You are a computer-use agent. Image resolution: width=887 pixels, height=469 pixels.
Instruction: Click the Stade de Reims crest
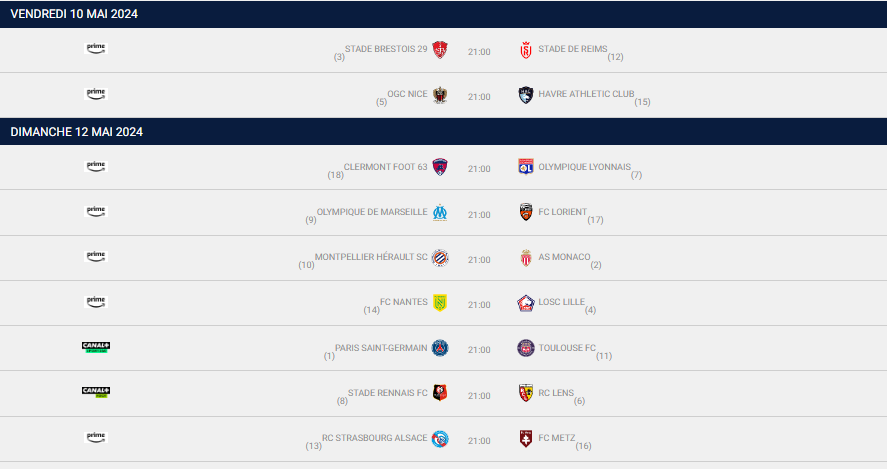click(x=526, y=50)
